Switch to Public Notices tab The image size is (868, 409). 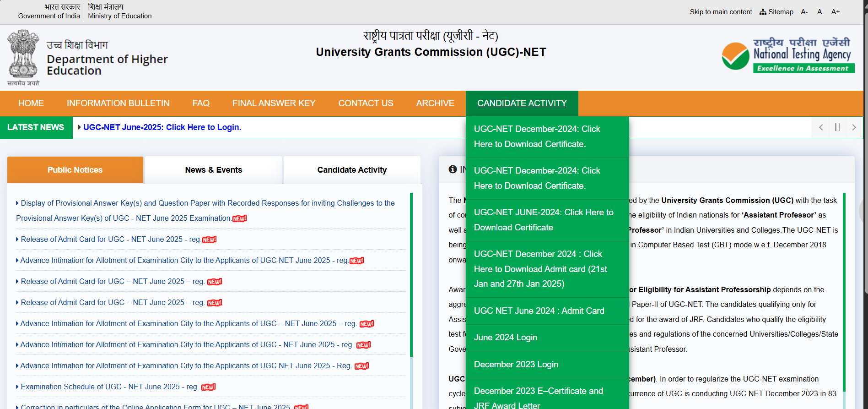(x=75, y=170)
